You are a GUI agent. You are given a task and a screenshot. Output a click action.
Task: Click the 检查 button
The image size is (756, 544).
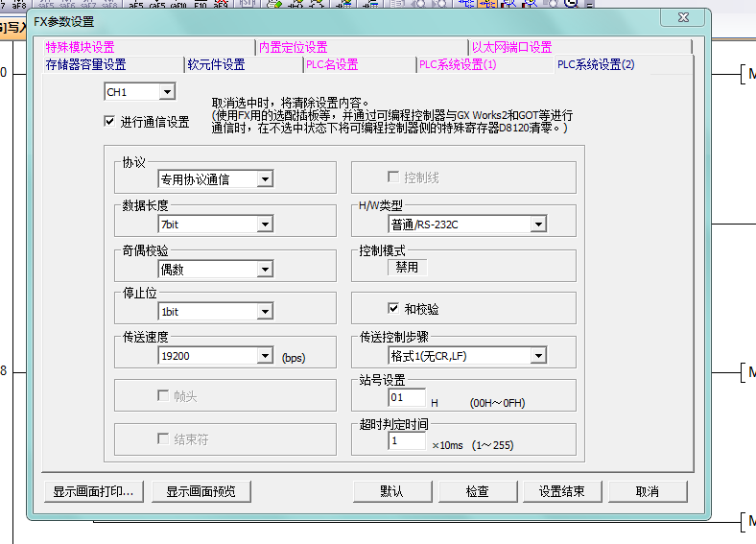(477, 491)
